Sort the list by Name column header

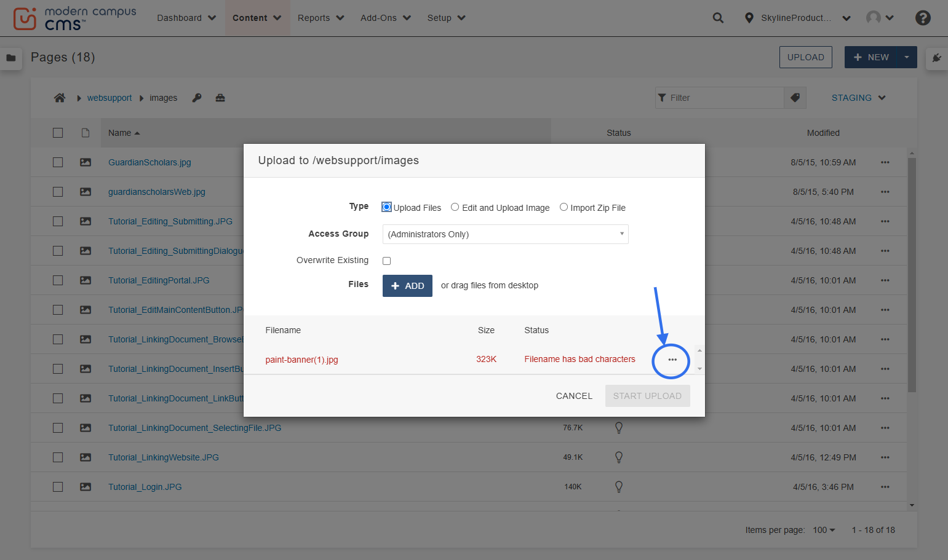(124, 133)
